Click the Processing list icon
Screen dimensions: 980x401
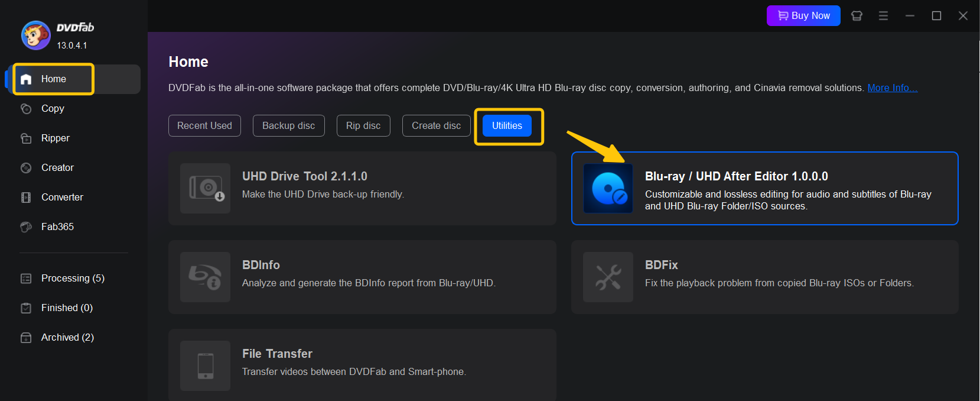point(26,279)
